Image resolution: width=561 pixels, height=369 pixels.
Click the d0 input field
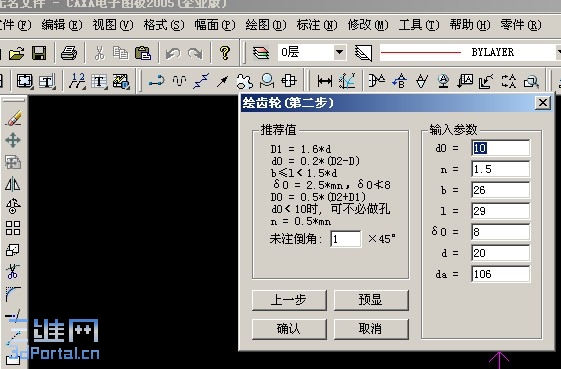coord(500,148)
